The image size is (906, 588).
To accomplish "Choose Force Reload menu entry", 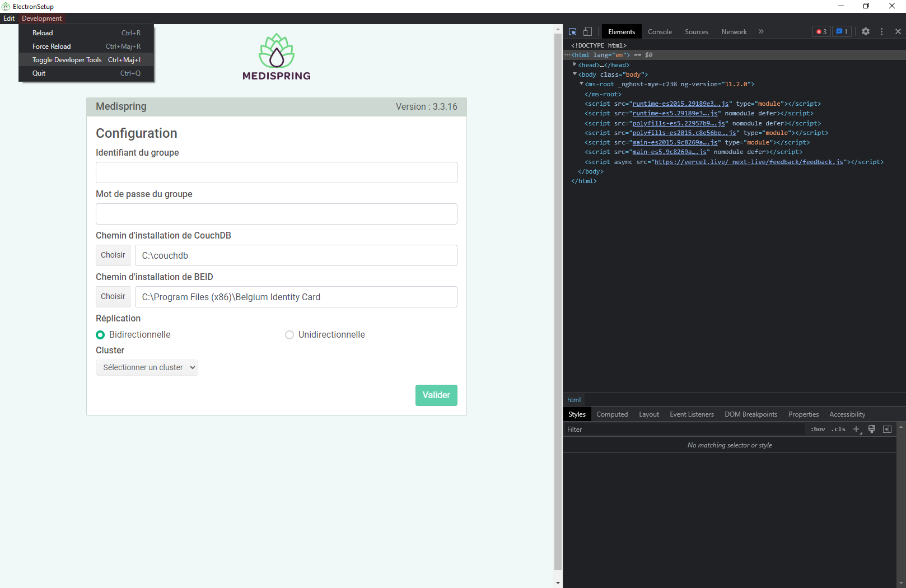I will 86,46.
